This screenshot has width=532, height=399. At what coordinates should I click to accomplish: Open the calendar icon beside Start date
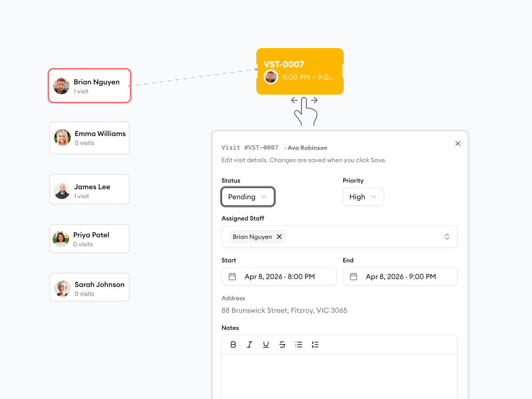[233, 276]
